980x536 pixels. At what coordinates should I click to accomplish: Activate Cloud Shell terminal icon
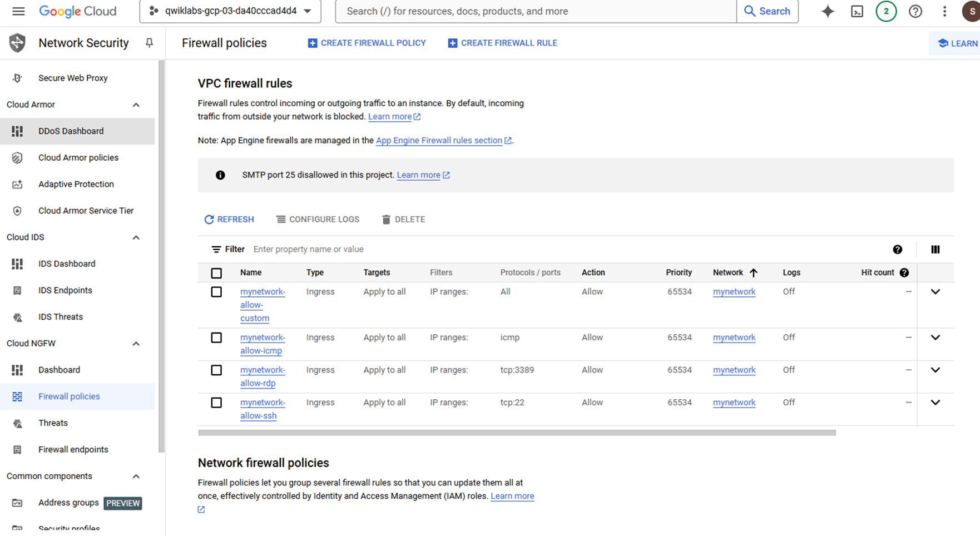tap(857, 11)
